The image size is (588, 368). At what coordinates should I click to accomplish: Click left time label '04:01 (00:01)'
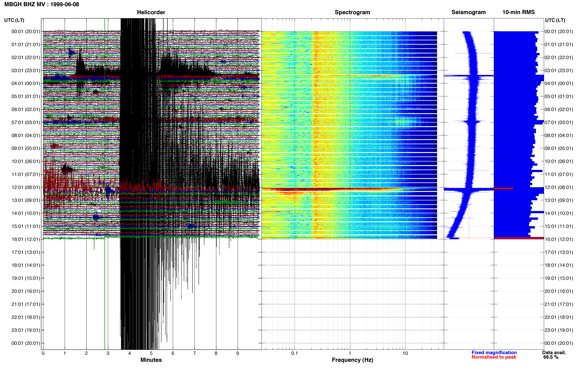click(26, 83)
